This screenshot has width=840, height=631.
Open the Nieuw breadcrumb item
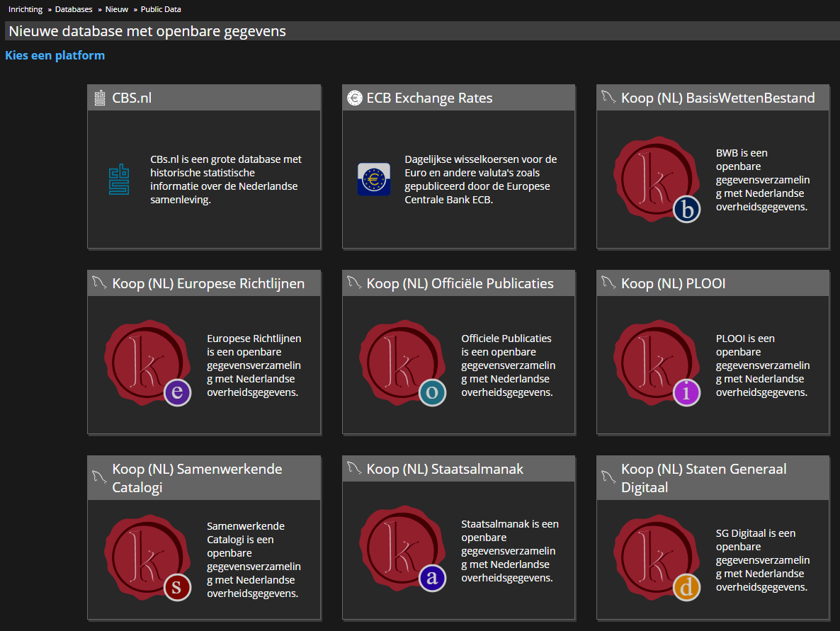[x=116, y=9]
